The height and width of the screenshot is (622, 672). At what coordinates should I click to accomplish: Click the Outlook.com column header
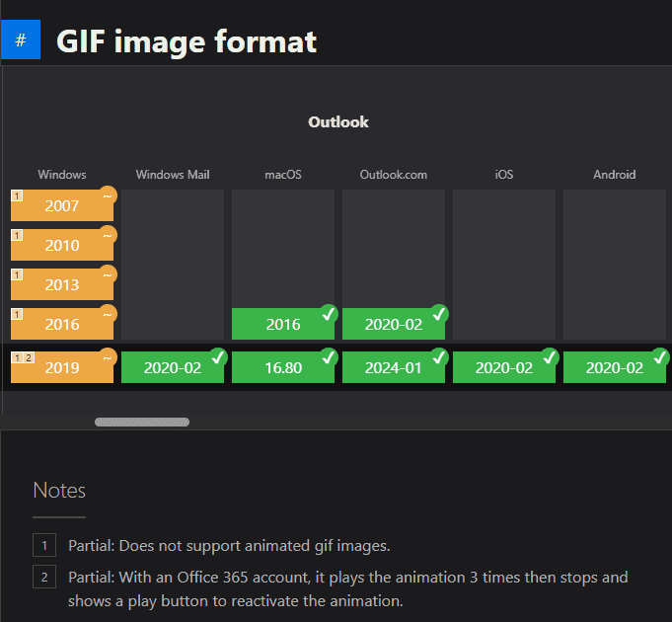coord(394,175)
